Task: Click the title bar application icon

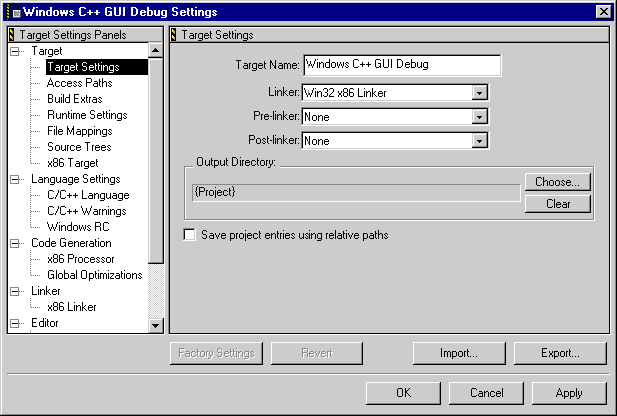Action: (13, 12)
